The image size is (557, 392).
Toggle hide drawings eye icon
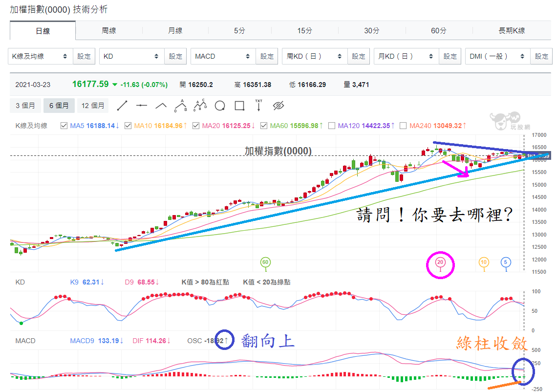(x=278, y=106)
